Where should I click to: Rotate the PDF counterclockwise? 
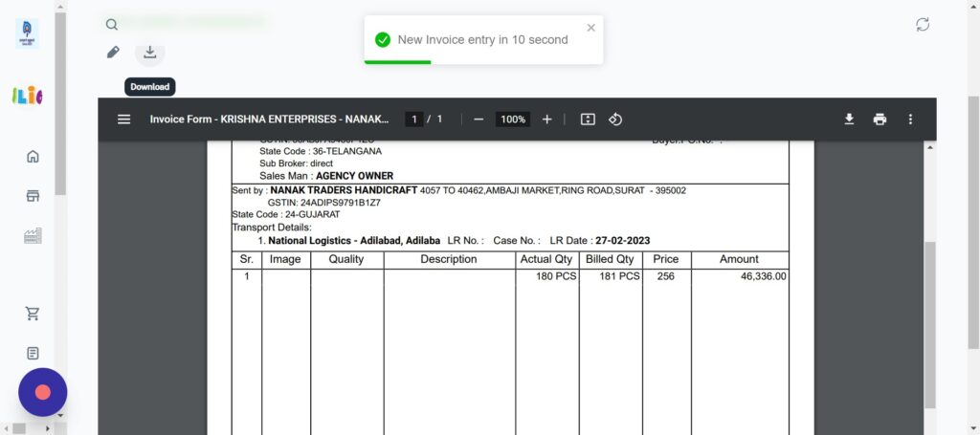[616, 120]
